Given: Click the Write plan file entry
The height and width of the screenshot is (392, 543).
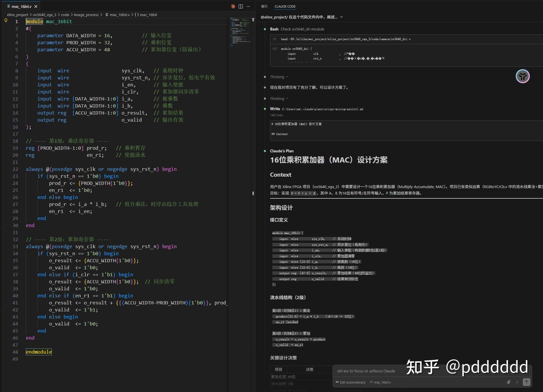Looking at the screenshot, I should [317, 109].
